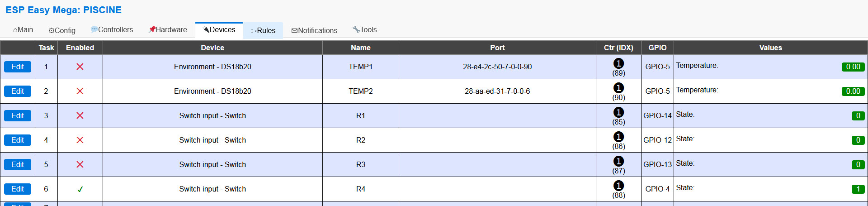Click controller badge above IDX 85
Viewport: 868px width, 206px height.
click(618, 112)
